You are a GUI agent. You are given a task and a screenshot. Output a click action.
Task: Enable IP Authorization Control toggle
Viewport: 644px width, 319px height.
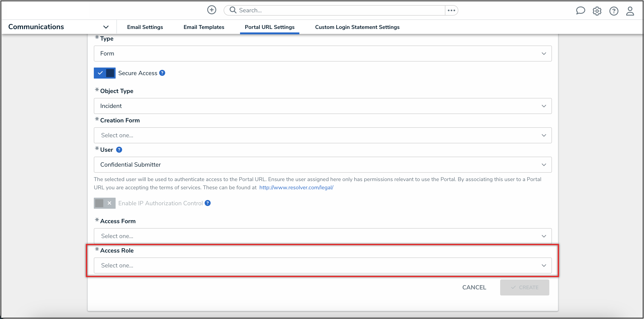pos(105,203)
